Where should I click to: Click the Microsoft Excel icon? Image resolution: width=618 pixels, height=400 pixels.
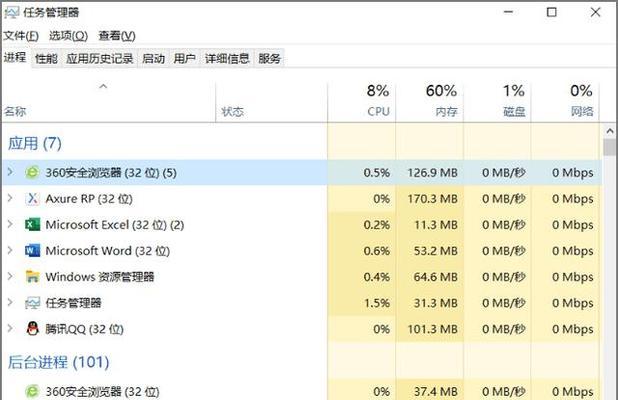32,225
